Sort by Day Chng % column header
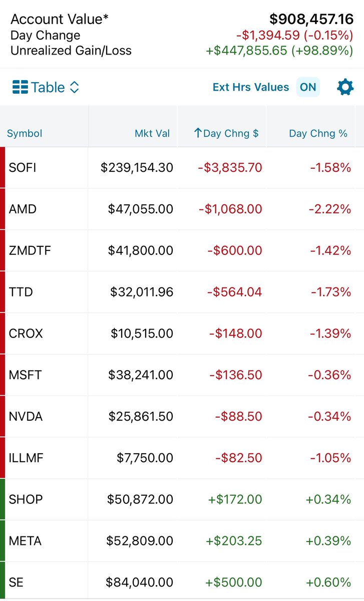This screenshot has height=601, width=364. coord(318,134)
